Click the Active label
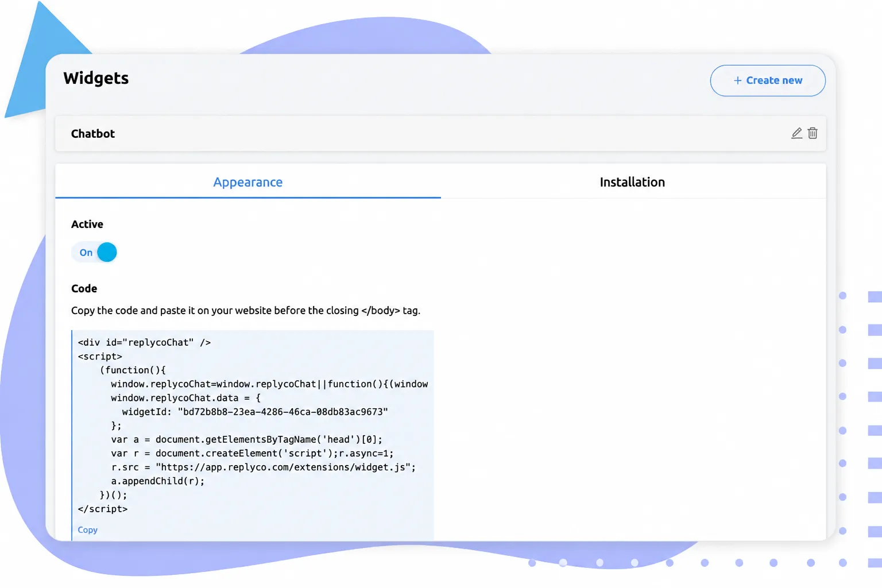The width and height of the screenshot is (882, 588). (x=87, y=225)
